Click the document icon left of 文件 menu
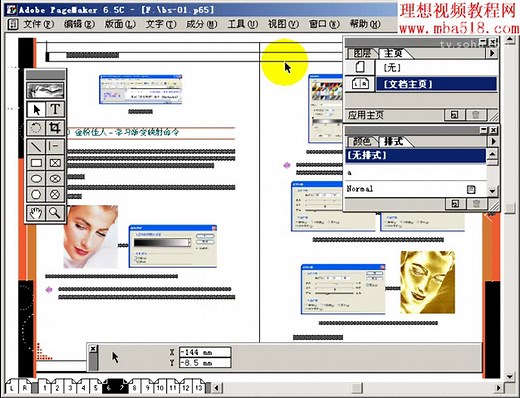The image size is (520, 398). pyautogui.click(x=13, y=24)
